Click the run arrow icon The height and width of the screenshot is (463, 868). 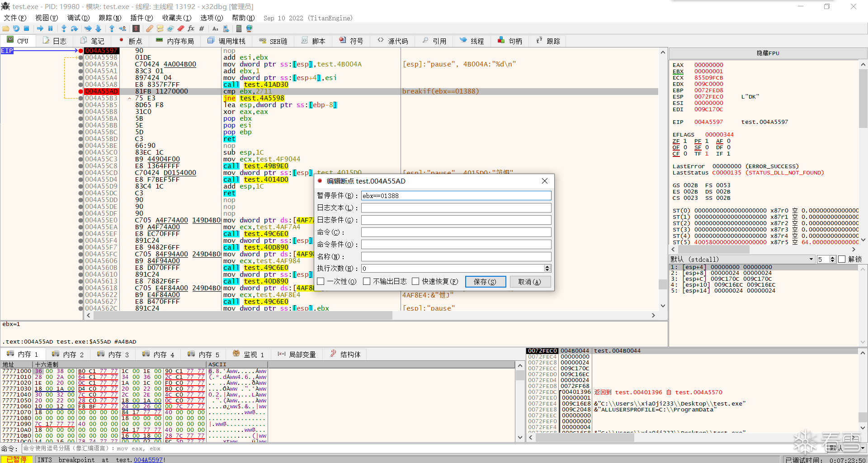pyautogui.click(x=40, y=28)
